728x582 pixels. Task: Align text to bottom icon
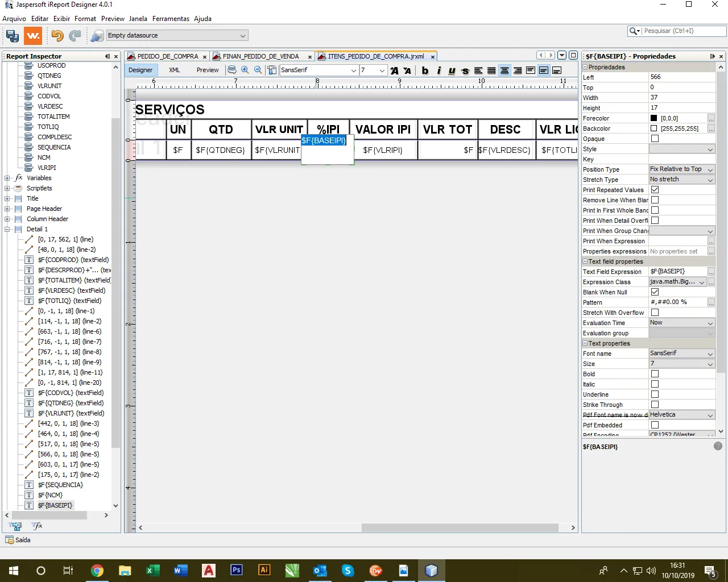point(557,70)
